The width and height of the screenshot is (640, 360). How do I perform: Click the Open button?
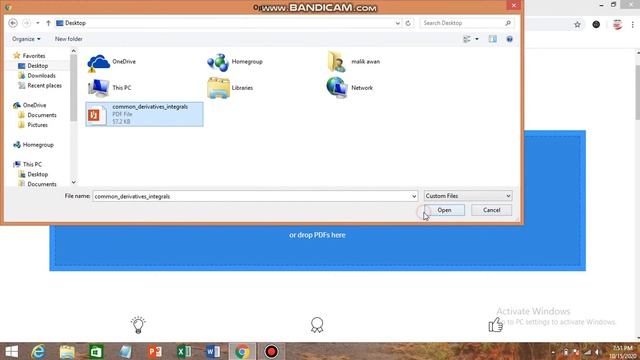(x=444, y=210)
